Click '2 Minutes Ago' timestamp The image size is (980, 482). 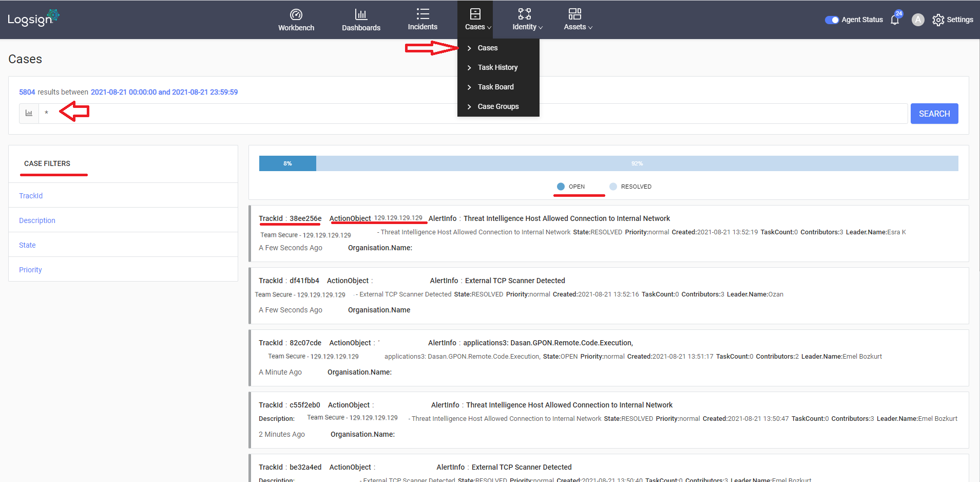[x=282, y=434]
